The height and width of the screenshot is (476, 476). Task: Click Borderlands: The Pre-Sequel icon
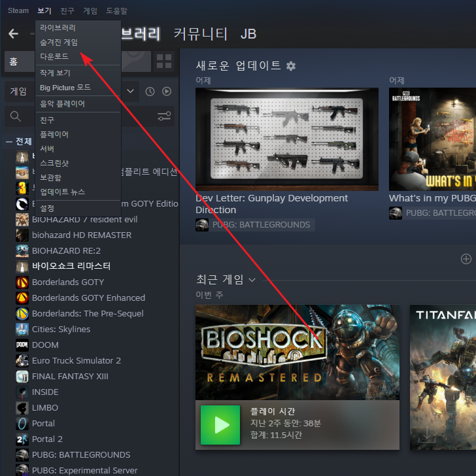coord(22,314)
